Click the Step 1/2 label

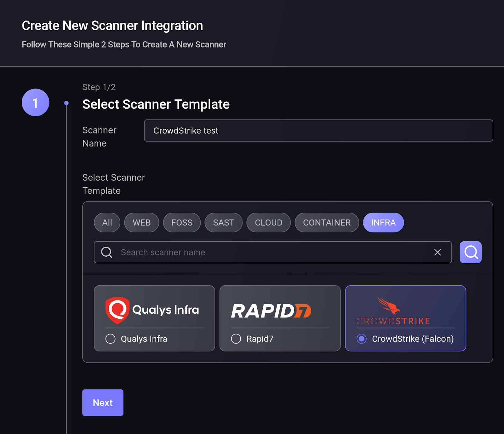tap(99, 87)
